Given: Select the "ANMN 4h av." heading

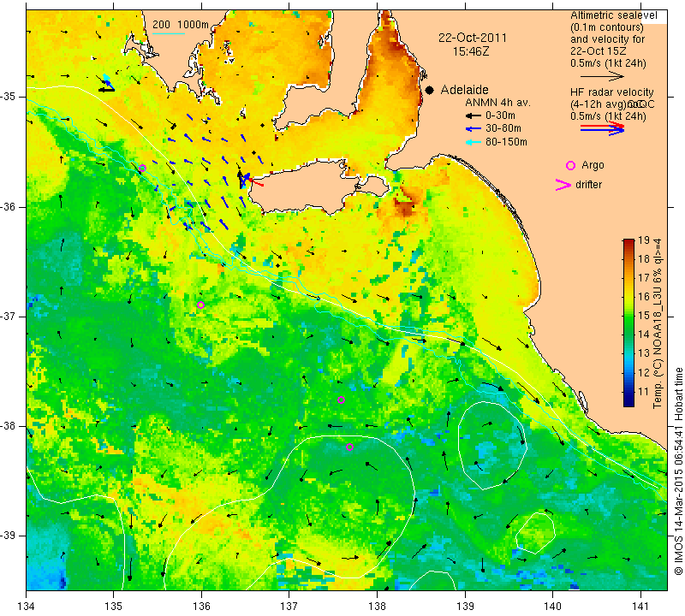Looking at the screenshot, I should [497, 103].
